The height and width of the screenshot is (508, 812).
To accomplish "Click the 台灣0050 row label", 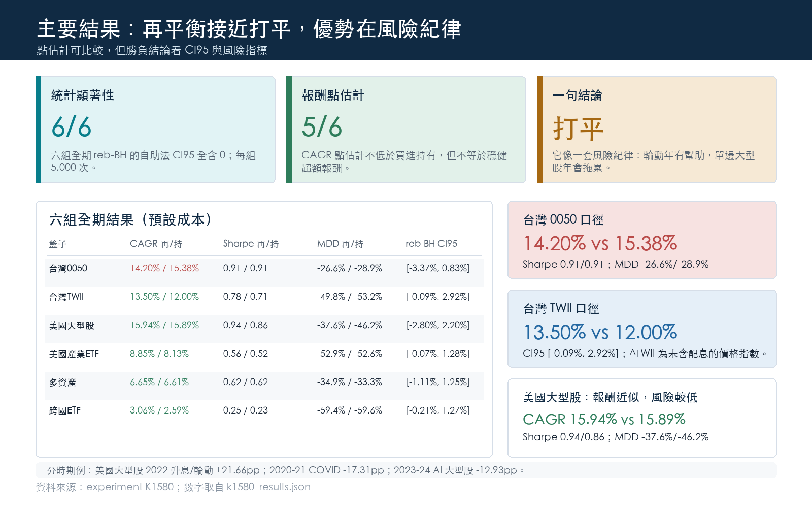I will click(x=68, y=268).
